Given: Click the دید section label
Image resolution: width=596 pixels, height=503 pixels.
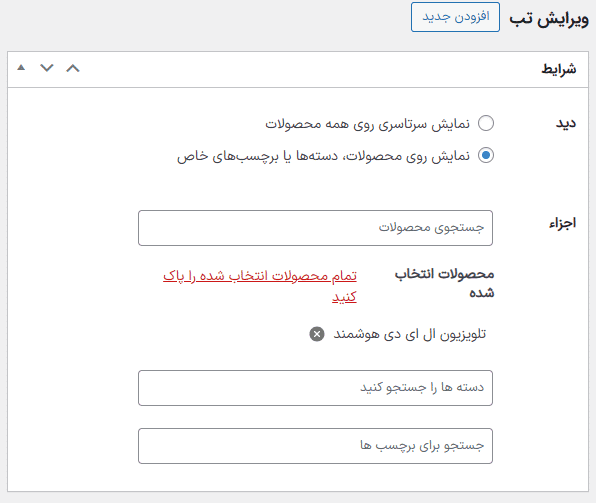Looking at the screenshot, I should coord(566,123).
